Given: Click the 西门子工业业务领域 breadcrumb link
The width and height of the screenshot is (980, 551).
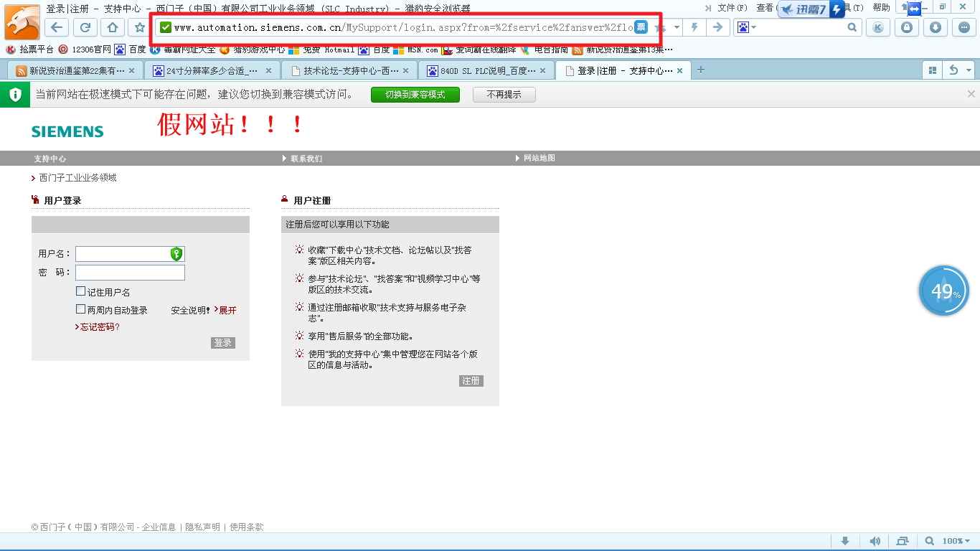Looking at the screenshot, I should 77,177.
